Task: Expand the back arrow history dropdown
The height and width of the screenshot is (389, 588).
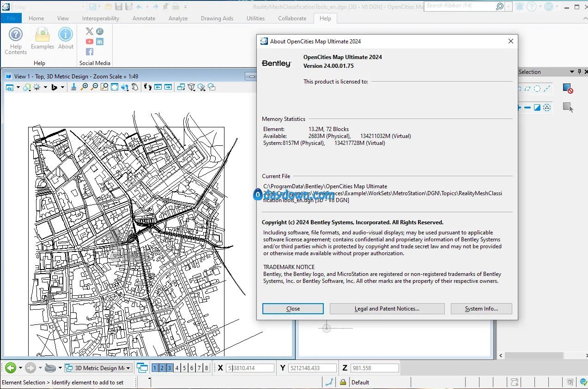Action: coord(20,368)
